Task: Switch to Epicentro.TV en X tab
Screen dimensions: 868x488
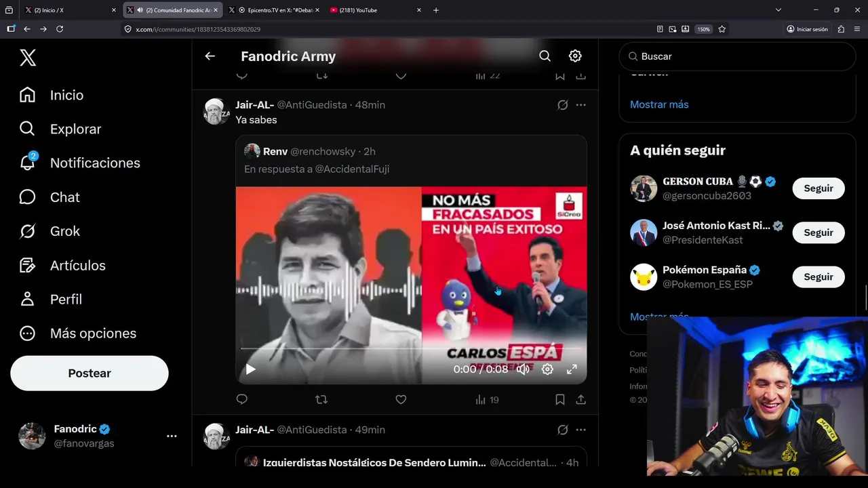Action: (274, 10)
